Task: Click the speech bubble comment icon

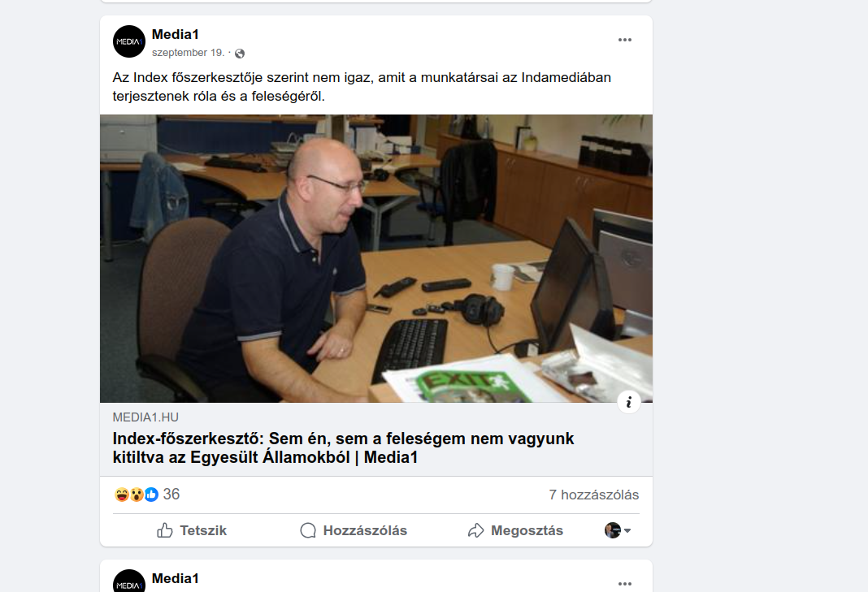Action: pos(308,530)
